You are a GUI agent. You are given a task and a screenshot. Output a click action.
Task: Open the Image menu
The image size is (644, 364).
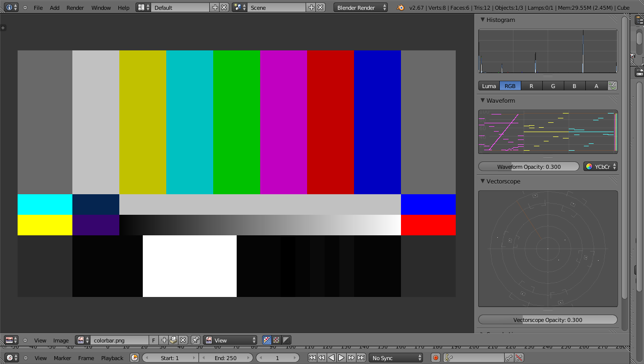pos(61,341)
